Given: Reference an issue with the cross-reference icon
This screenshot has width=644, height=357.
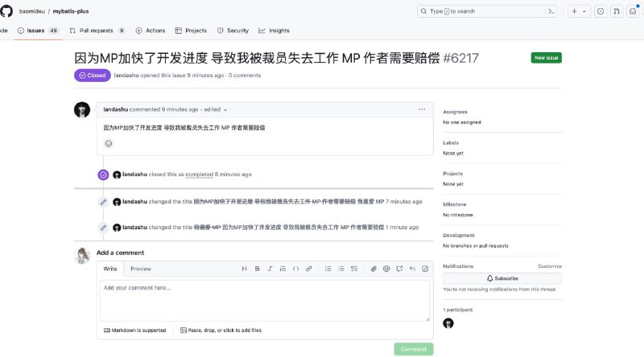Looking at the screenshot, I should [399, 269].
